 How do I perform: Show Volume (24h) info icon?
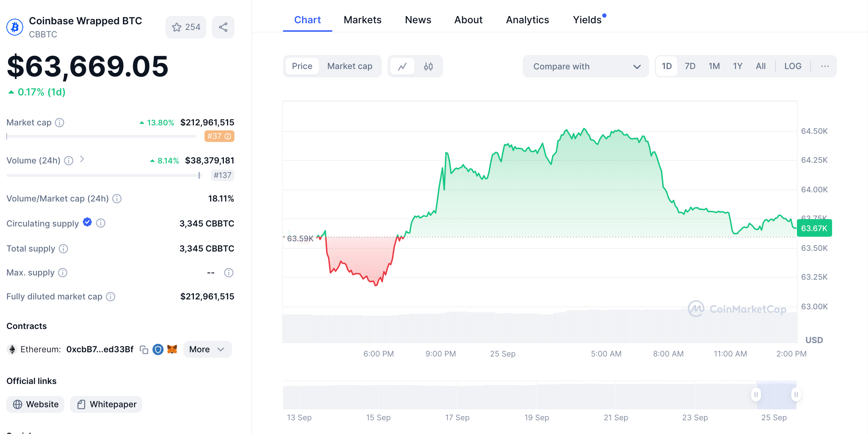pos(69,161)
